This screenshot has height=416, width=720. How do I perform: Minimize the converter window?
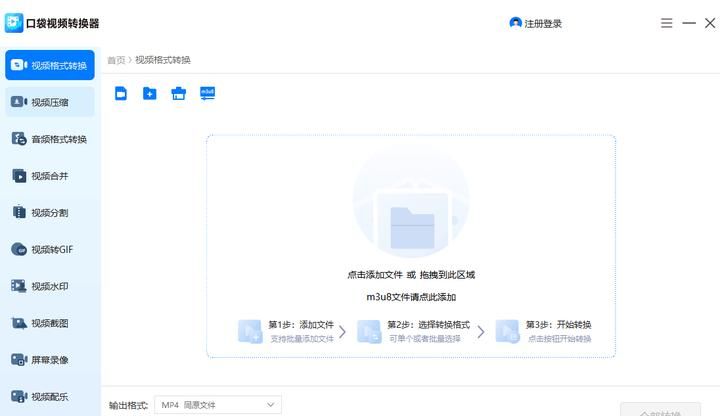689,22
